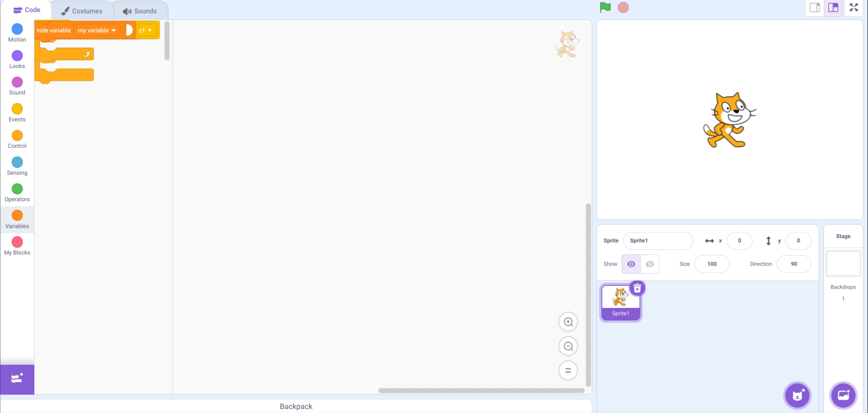
Task: Hide Sprite1 with the crossed-eye toggle
Action: coord(649,264)
